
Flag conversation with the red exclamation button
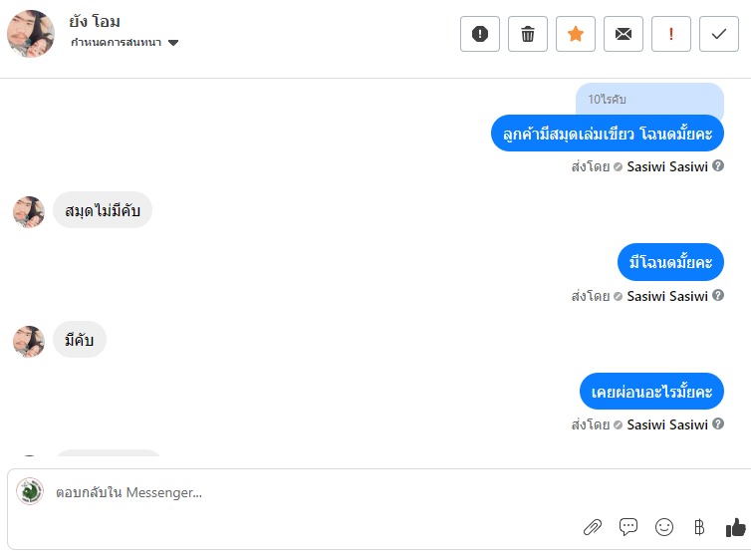click(671, 34)
